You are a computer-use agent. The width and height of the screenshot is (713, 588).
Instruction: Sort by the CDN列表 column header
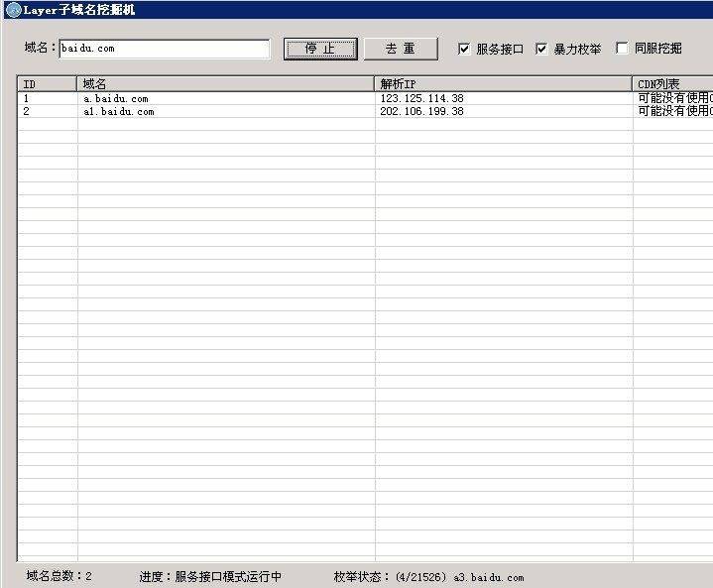(673, 84)
